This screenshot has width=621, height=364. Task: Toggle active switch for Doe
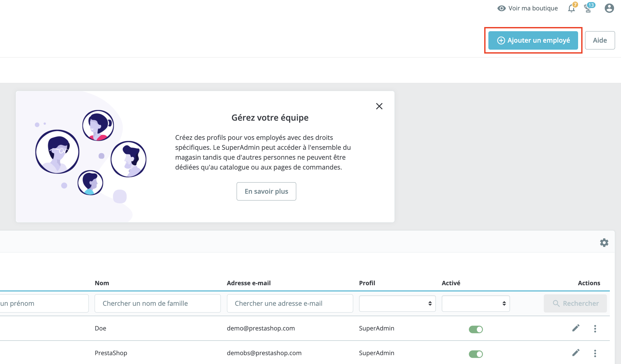(476, 329)
